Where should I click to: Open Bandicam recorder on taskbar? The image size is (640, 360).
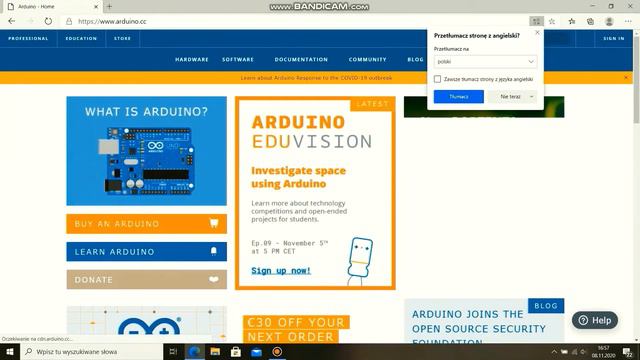[x=277, y=351]
